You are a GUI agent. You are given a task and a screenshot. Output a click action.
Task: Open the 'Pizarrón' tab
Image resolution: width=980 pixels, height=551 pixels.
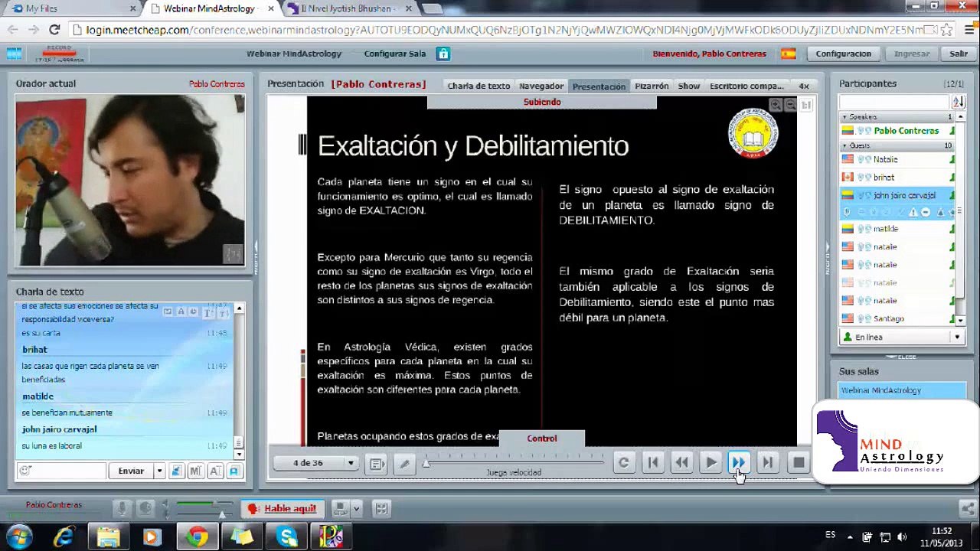click(652, 86)
